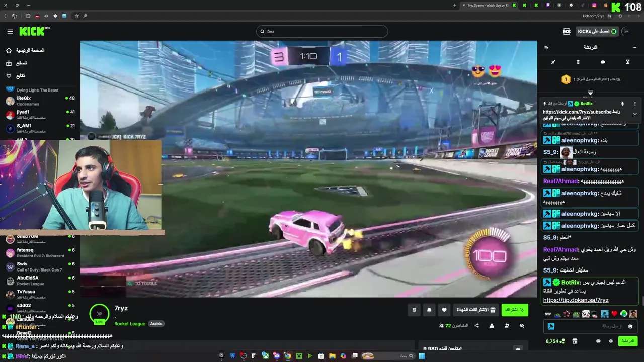Image resolution: width=644 pixels, height=362 pixels.
Task: Click the Windows Start button
Action: click(x=422, y=356)
